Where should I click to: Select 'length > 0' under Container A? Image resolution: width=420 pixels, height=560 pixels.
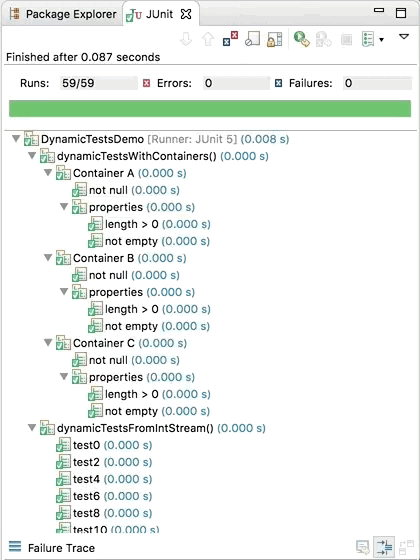pyautogui.click(x=149, y=224)
